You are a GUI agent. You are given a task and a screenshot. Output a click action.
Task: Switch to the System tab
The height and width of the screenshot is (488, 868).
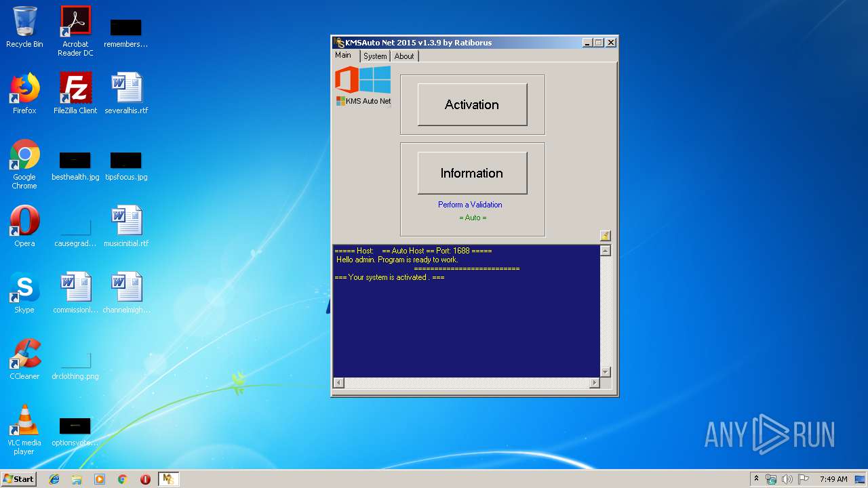click(374, 56)
